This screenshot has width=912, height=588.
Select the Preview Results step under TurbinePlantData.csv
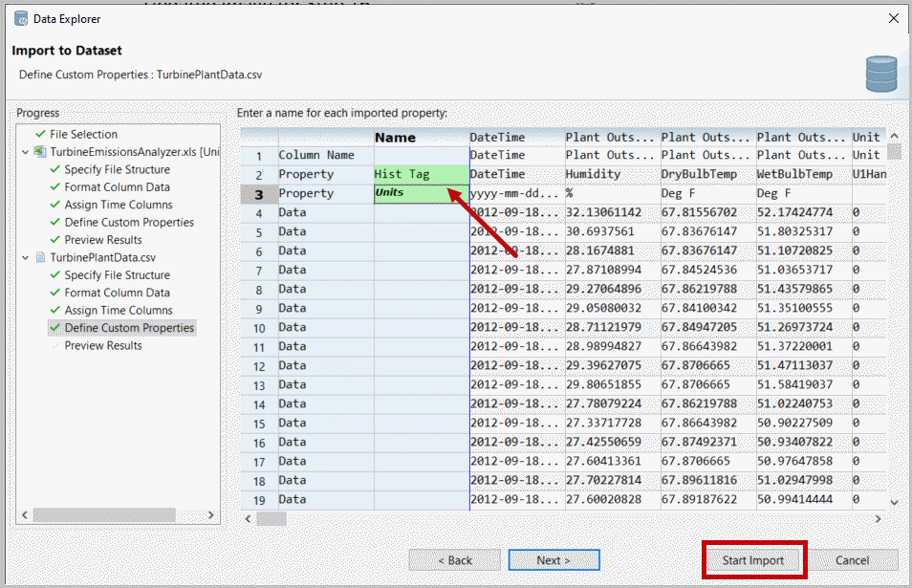[103, 346]
